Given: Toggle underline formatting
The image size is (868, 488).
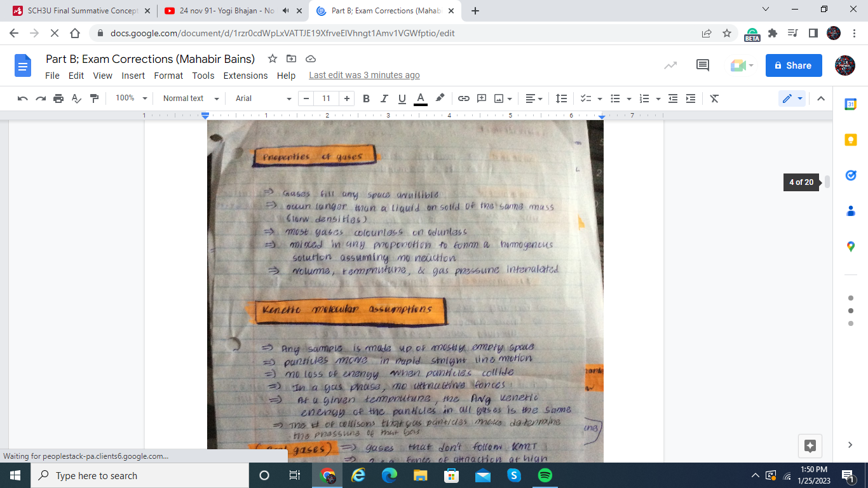Looking at the screenshot, I should (402, 98).
